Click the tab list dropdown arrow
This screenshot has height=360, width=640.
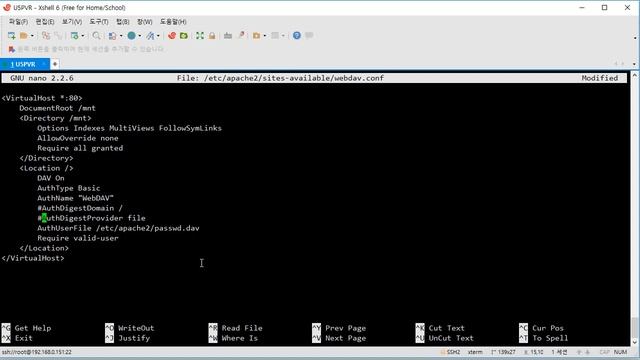pyautogui.click(x=634, y=64)
